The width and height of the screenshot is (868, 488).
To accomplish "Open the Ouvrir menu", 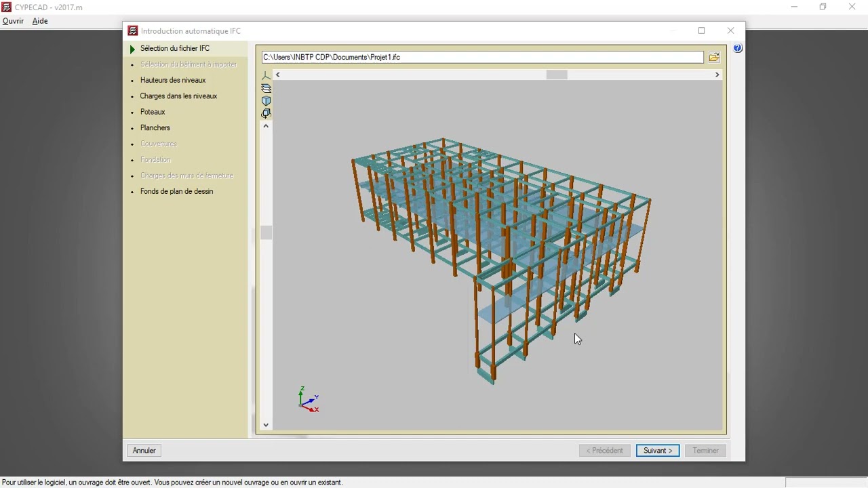I will 13,21.
